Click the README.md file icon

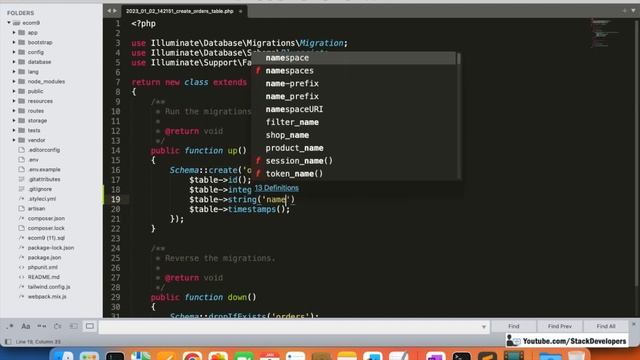22,277
